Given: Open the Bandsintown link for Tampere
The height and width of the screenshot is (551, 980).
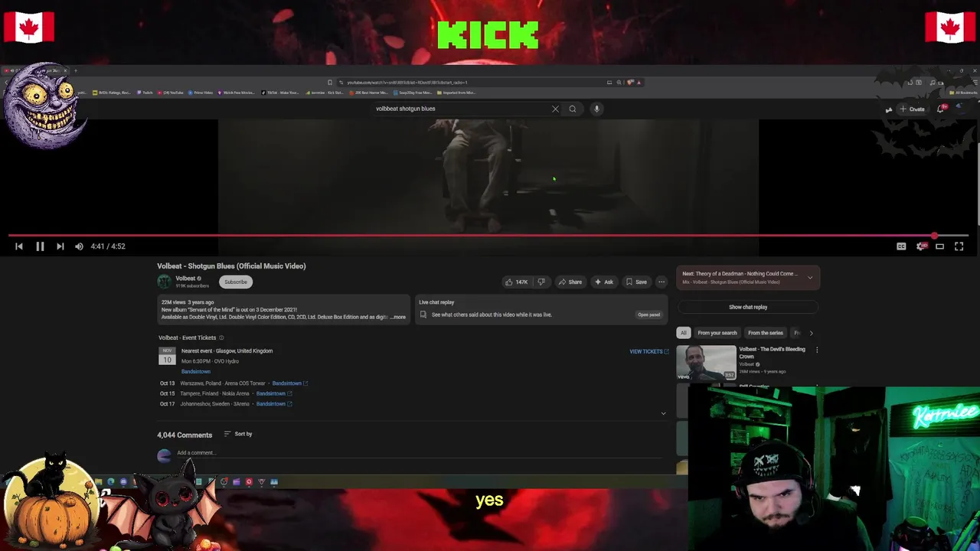Looking at the screenshot, I should [274, 393].
